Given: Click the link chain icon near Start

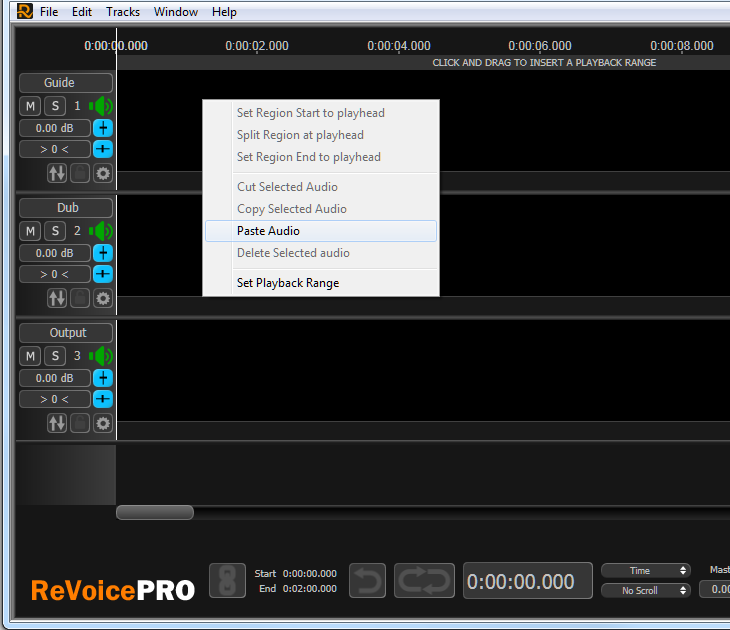Looking at the screenshot, I should point(227,581).
